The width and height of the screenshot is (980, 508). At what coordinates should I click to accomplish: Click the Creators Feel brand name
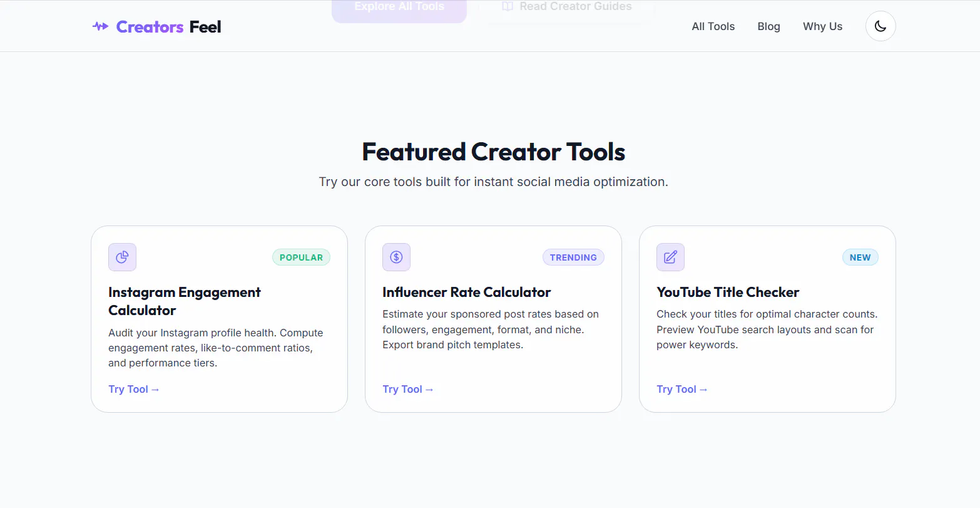pos(169,26)
